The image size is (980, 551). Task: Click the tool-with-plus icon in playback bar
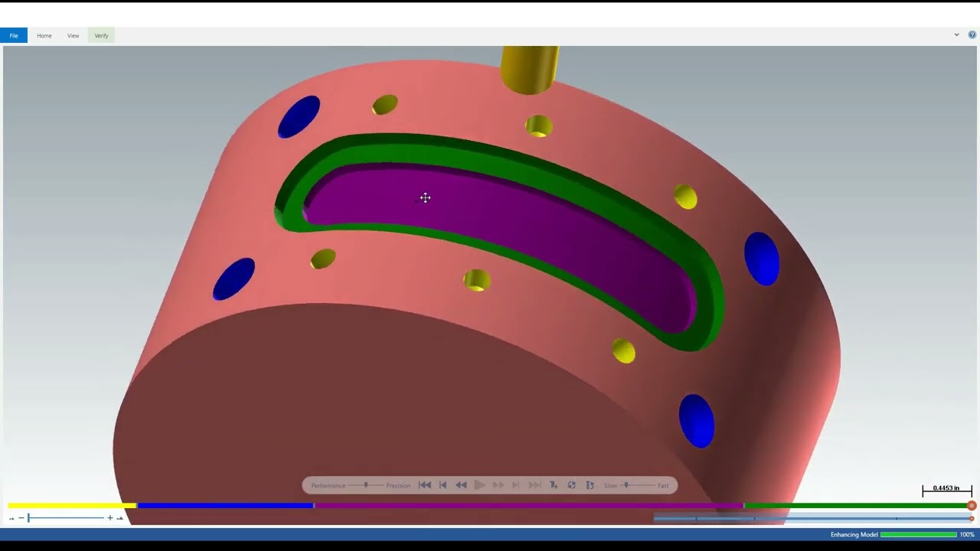click(554, 485)
